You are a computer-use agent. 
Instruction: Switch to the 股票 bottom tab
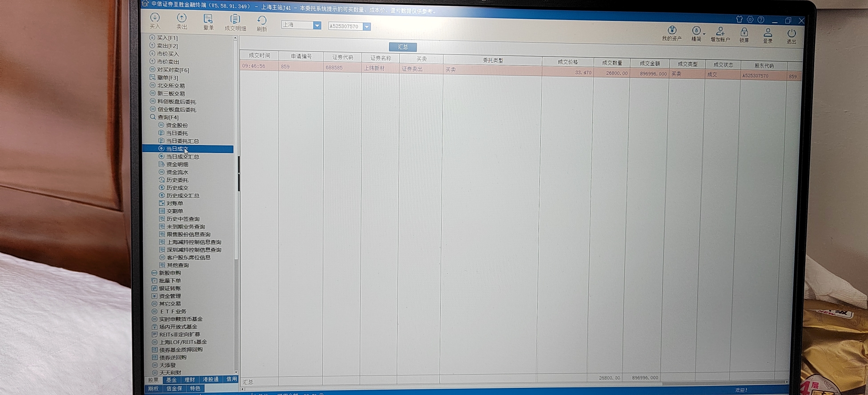153,380
